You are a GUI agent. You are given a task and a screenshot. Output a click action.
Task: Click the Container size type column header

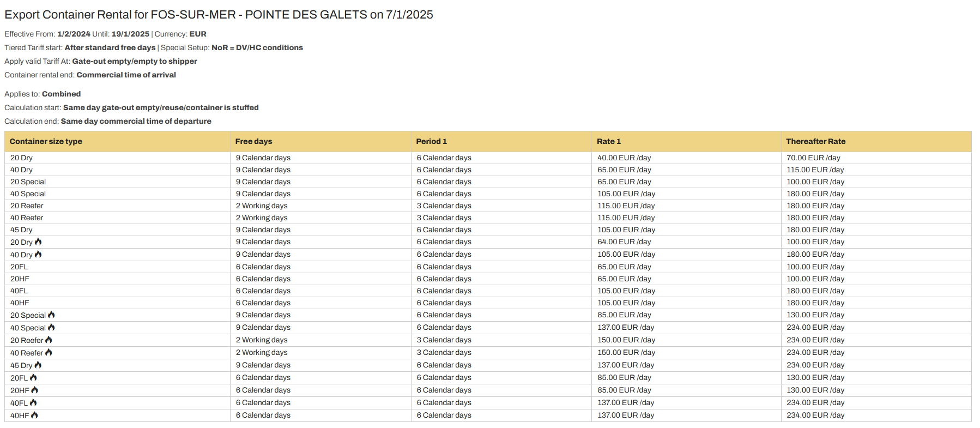(46, 141)
